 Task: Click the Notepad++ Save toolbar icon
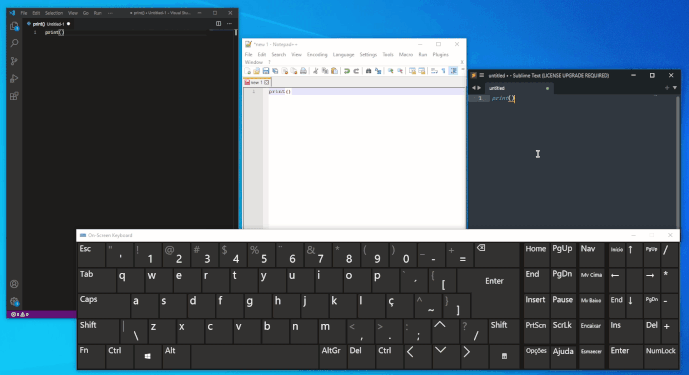(266, 71)
